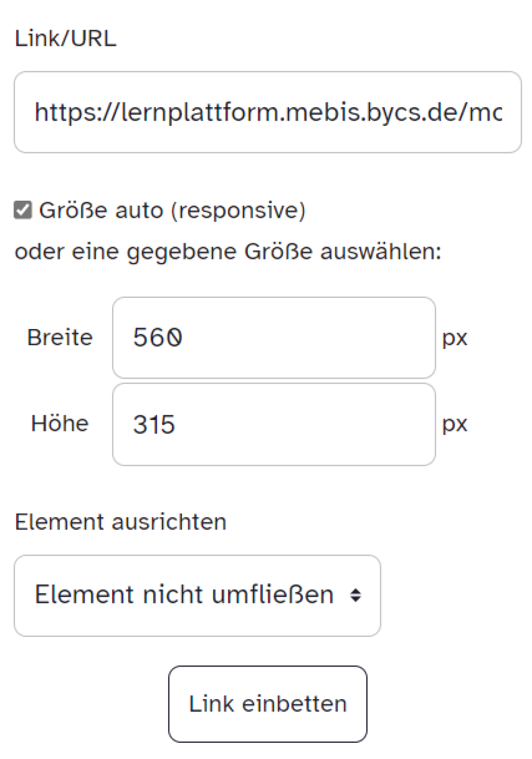
Task: Click the Element ausrichten label
Action: pos(121,521)
